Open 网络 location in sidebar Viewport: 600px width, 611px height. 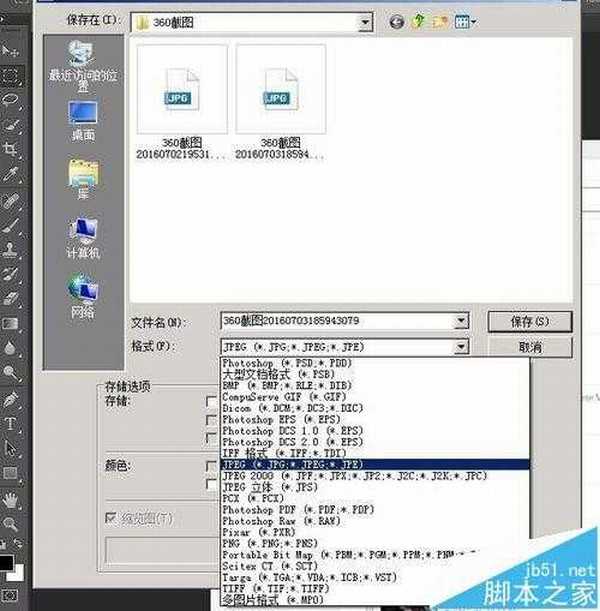tap(83, 296)
